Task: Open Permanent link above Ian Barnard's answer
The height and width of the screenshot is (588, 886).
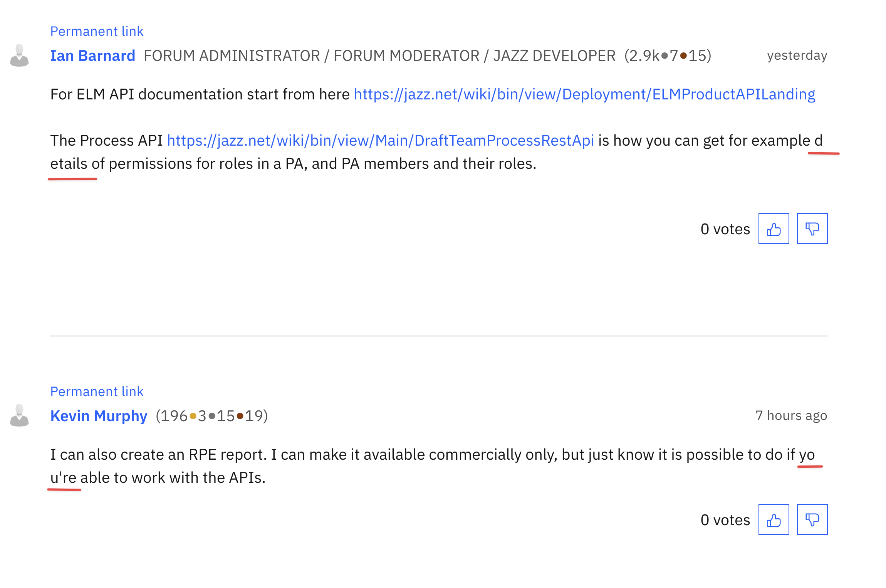Action: click(97, 31)
